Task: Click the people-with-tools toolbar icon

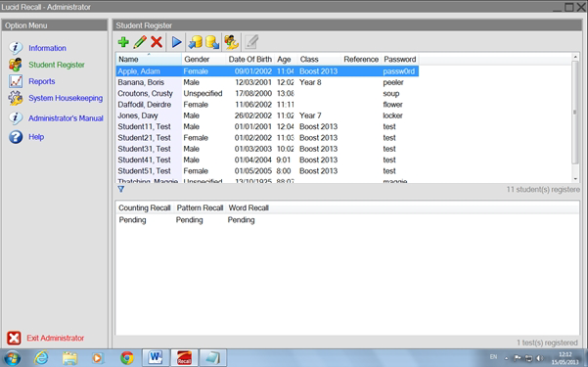Action: (231, 42)
